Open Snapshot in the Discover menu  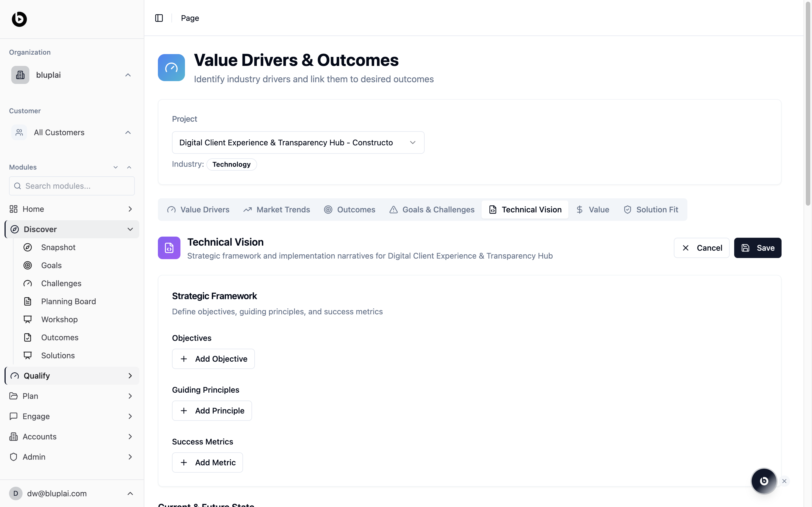(x=58, y=248)
